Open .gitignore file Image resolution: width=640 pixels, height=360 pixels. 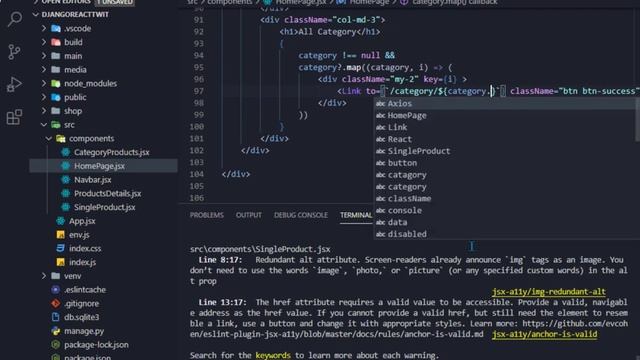click(x=81, y=303)
